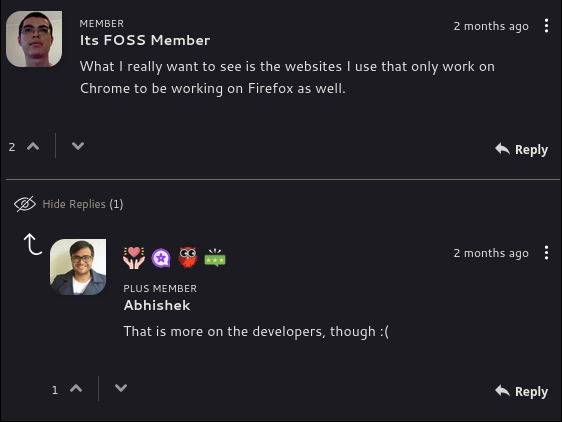Screen dimensions: 562x422
Task: Upvote Abhishek's reply
Action: point(76,388)
